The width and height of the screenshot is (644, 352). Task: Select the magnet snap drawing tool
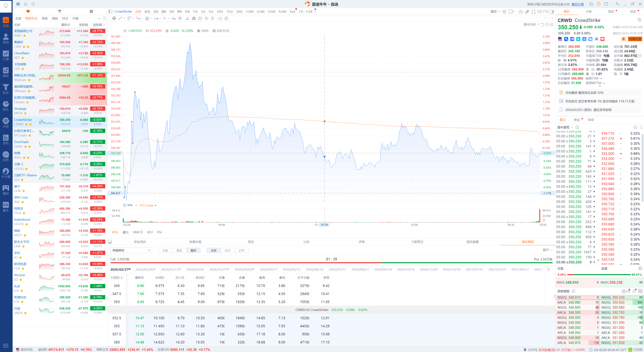pyautogui.click(x=194, y=18)
